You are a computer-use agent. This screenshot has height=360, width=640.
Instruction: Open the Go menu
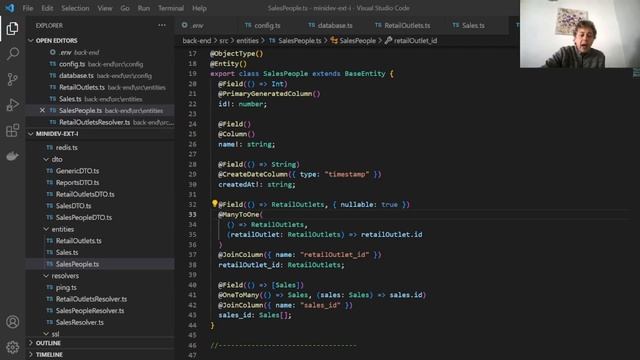point(125,8)
